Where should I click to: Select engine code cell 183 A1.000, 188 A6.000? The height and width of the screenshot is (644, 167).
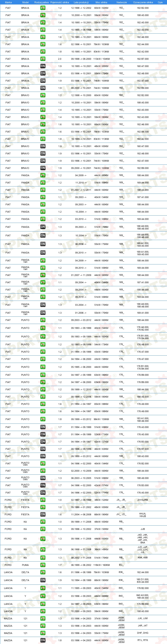(143, 419)
